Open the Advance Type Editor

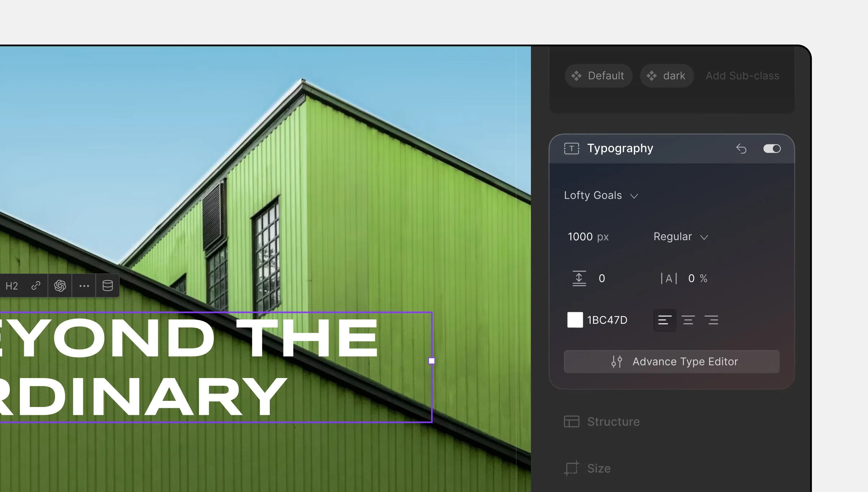pyautogui.click(x=672, y=361)
